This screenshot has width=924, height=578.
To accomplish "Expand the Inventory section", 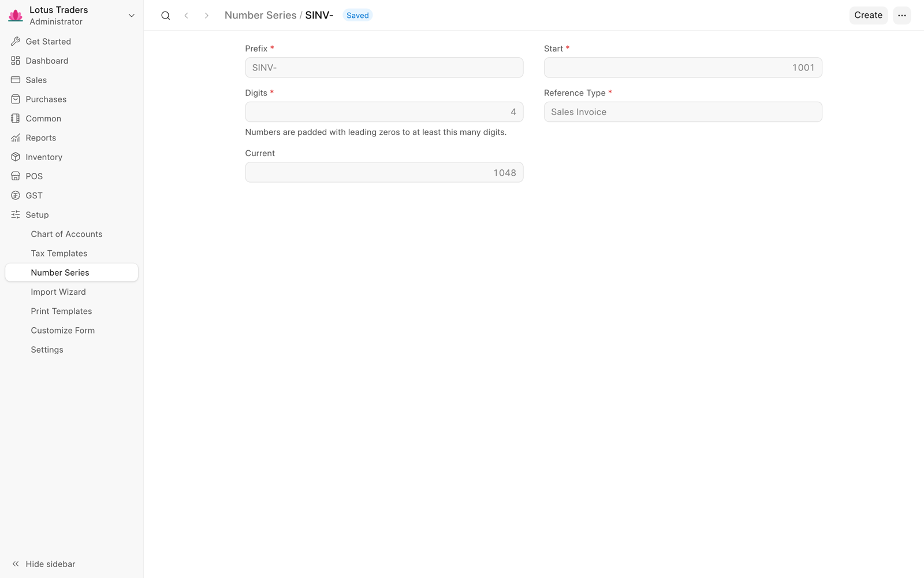I will (x=72, y=157).
